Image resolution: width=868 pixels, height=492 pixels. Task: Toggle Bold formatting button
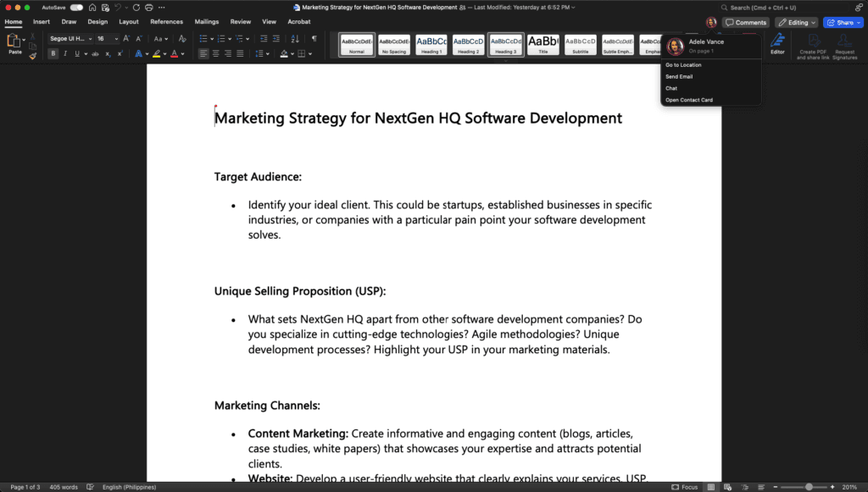53,53
